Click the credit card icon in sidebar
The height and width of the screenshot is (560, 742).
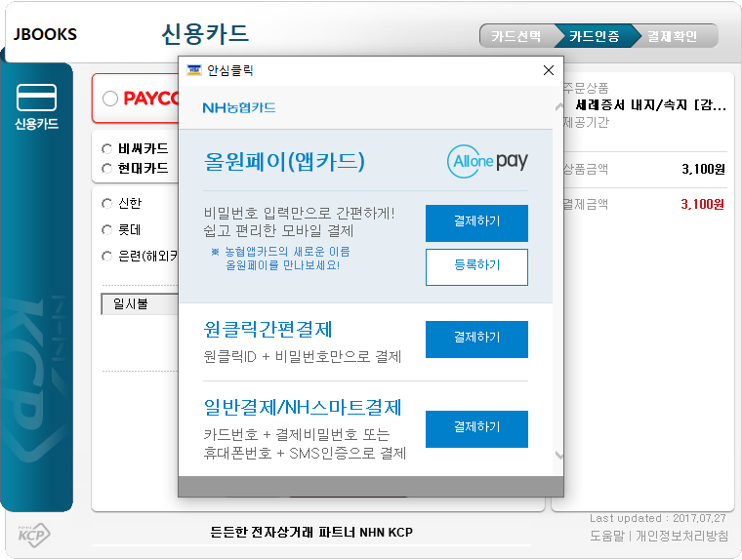[x=36, y=98]
